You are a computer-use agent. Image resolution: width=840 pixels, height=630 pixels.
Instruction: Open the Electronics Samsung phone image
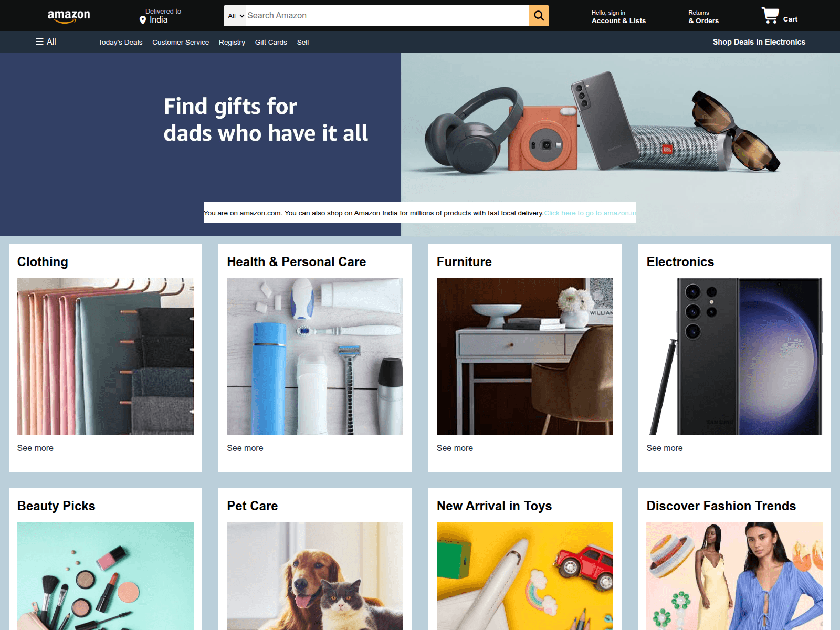pos(734,356)
